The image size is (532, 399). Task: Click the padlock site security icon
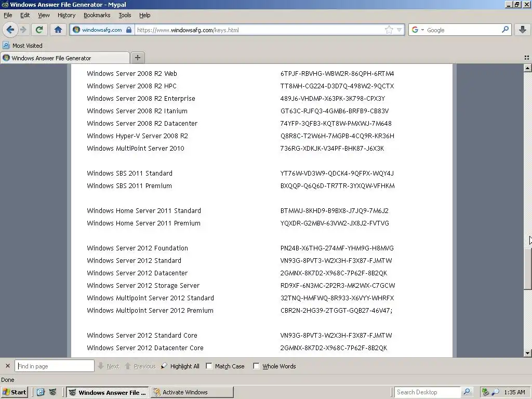tap(129, 30)
